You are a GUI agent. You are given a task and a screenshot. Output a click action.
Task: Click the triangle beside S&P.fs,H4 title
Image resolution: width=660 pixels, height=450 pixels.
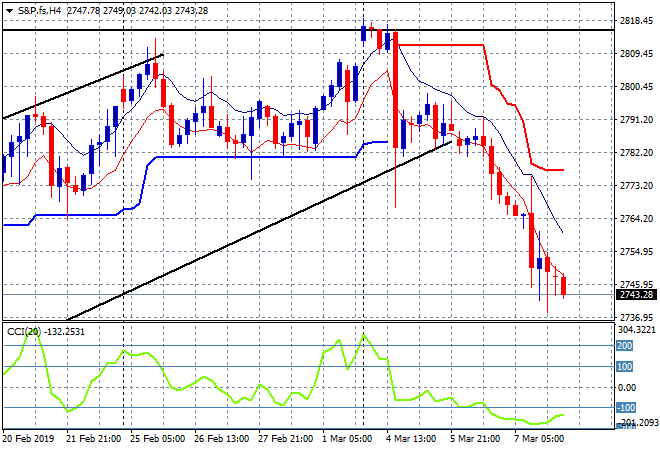pyautogui.click(x=9, y=11)
